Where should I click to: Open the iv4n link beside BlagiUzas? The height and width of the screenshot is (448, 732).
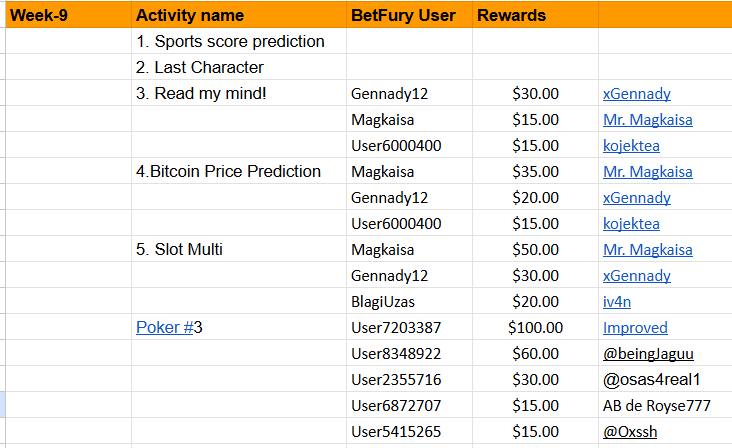617,301
